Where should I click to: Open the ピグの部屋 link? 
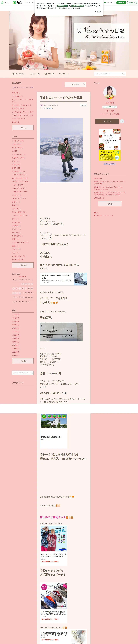tap(115, 114)
